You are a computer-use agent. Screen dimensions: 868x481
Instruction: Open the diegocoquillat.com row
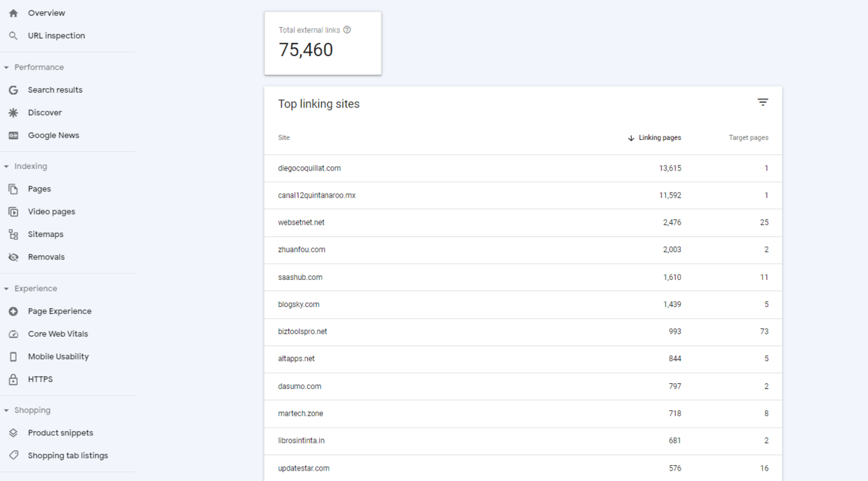(309, 168)
